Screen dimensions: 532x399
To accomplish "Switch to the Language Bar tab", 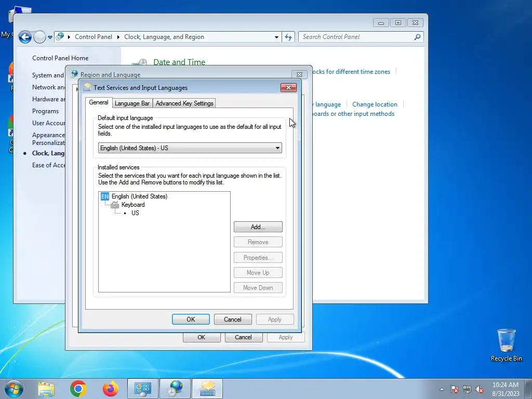I will coord(132,103).
